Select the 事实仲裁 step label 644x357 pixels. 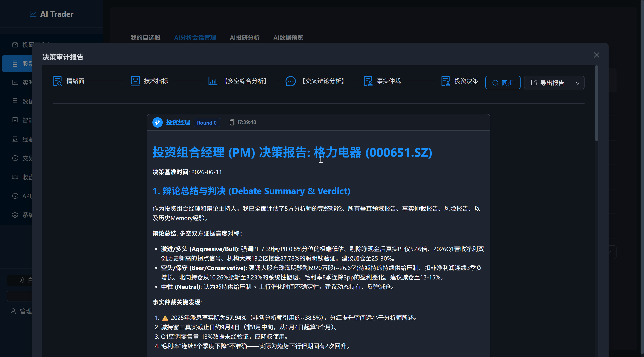point(389,81)
